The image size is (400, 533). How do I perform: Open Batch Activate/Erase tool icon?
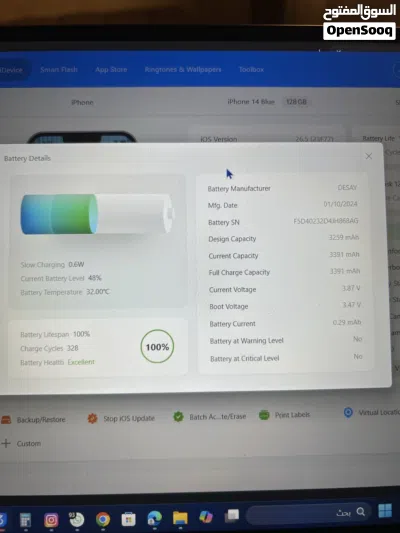[x=178, y=416]
